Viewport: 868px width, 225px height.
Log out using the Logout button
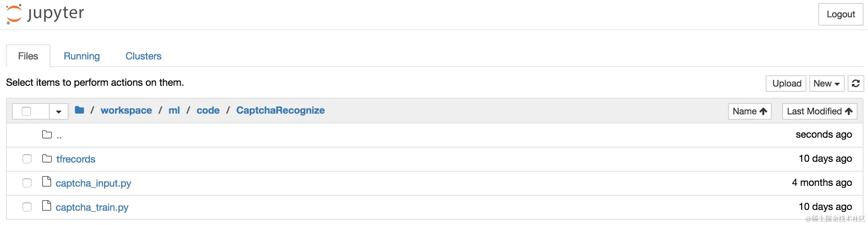tap(841, 14)
